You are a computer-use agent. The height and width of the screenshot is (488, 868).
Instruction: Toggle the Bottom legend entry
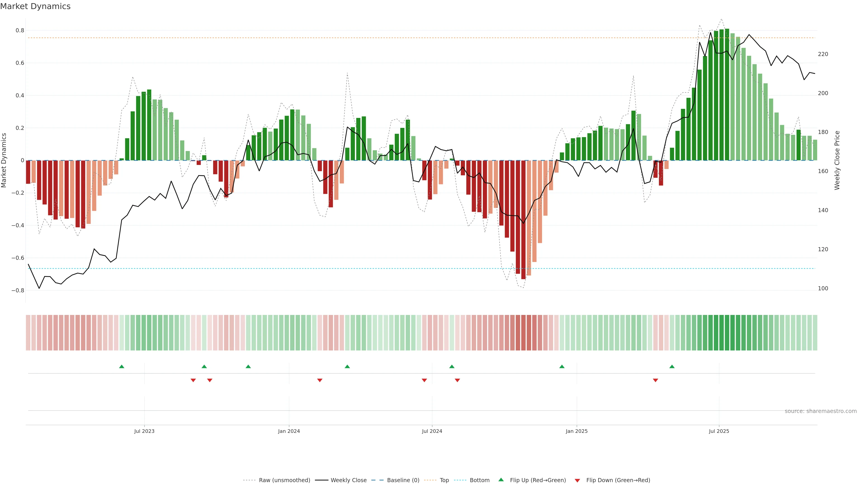point(479,480)
